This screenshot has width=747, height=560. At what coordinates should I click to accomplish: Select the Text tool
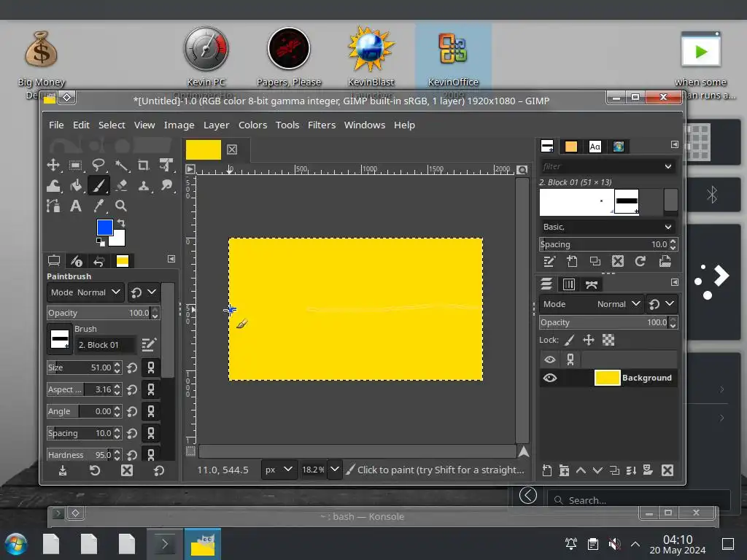click(75, 206)
